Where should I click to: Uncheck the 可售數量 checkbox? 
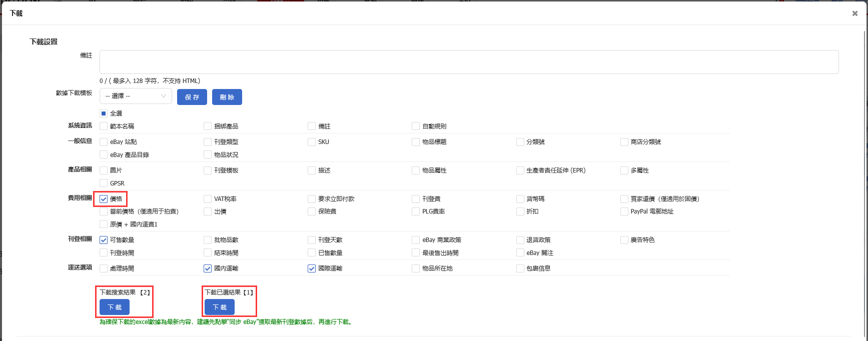point(104,240)
